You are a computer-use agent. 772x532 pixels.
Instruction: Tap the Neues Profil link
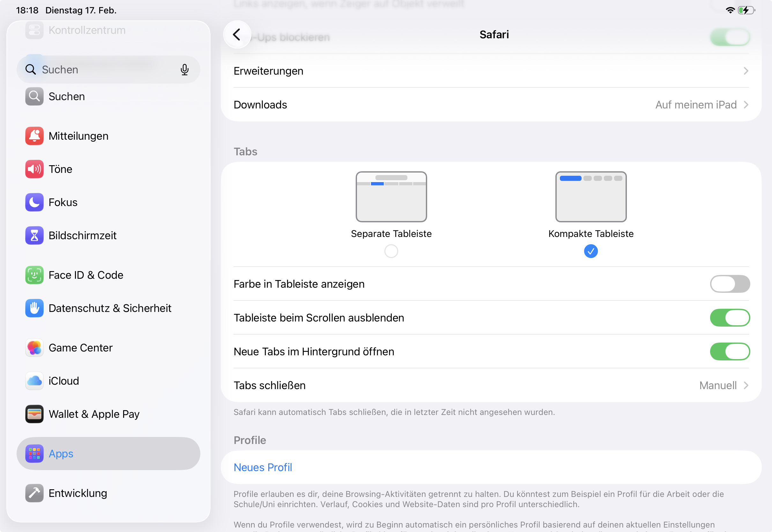263,467
